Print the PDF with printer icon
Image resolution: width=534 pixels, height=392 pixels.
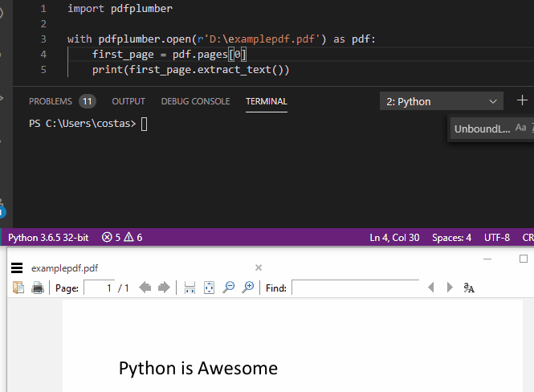(38, 288)
